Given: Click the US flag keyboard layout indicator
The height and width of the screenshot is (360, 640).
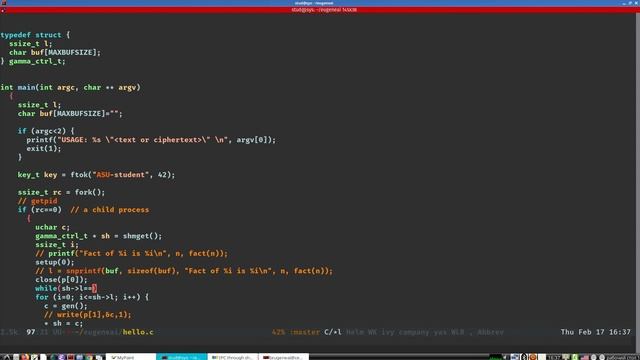Looking at the screenshot, I should pyautogui.click(x=584, y=357).
